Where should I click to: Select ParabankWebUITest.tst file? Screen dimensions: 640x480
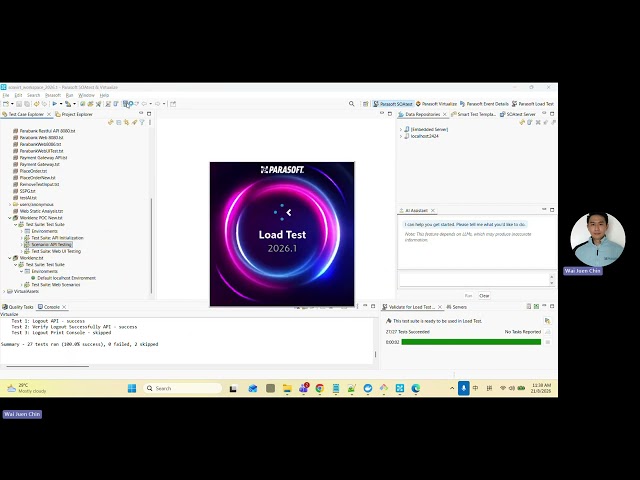pos(38,151)
